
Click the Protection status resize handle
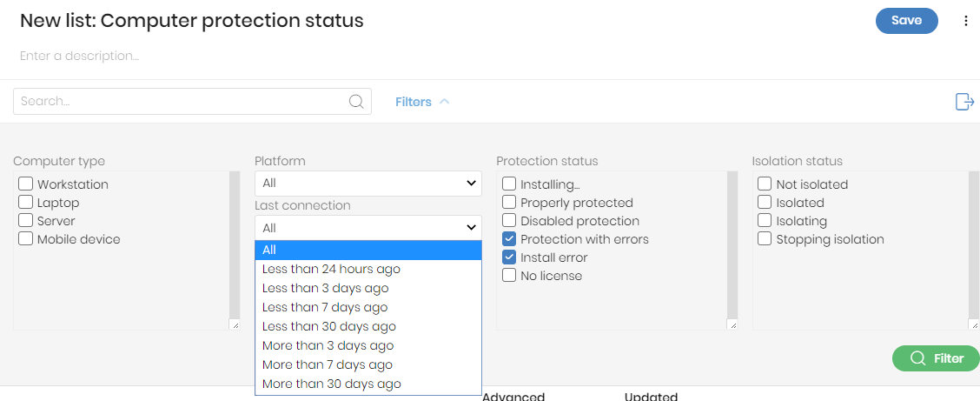(x=732, y=325)
